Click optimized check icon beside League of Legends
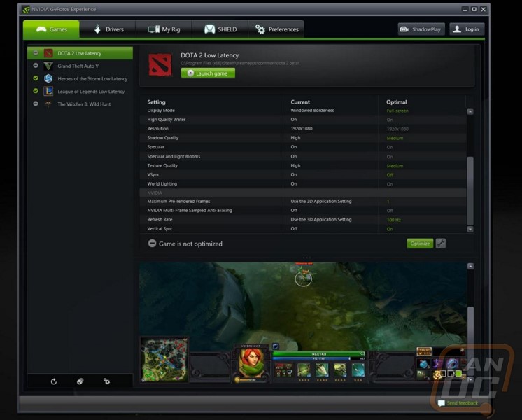522x420 pixels. pyautogui.click(x=36, y=91)
